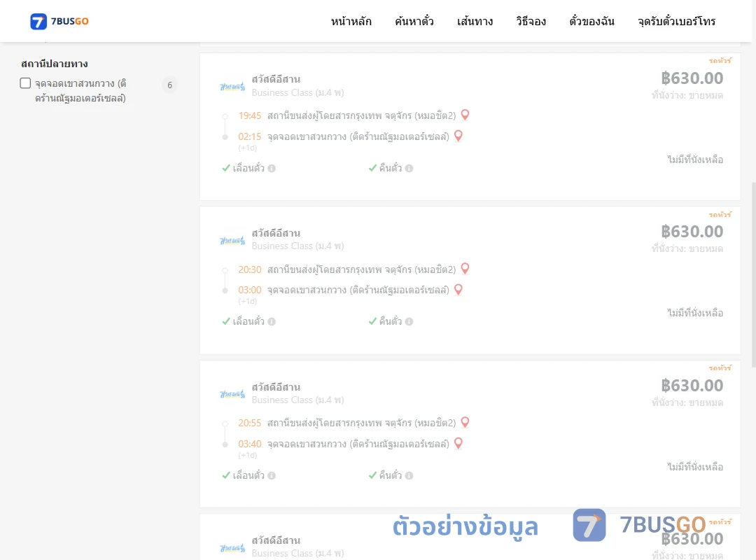Go to หน้าหลัก menu item
This screenshot has width=756, height=560.
[x=351, y=21]
